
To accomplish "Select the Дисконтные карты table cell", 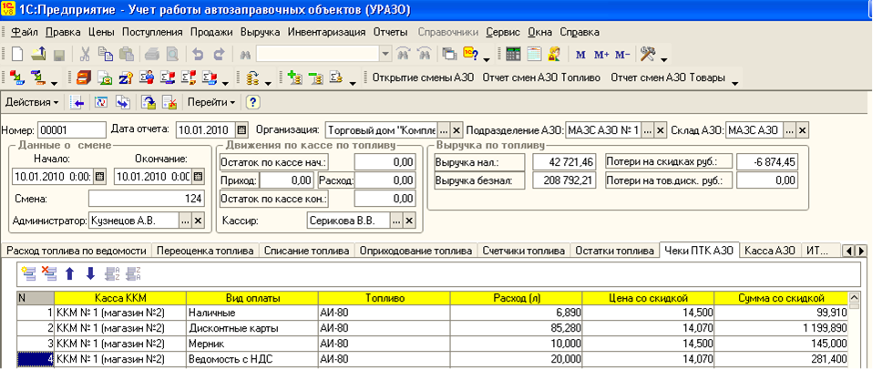I will 252,328.
